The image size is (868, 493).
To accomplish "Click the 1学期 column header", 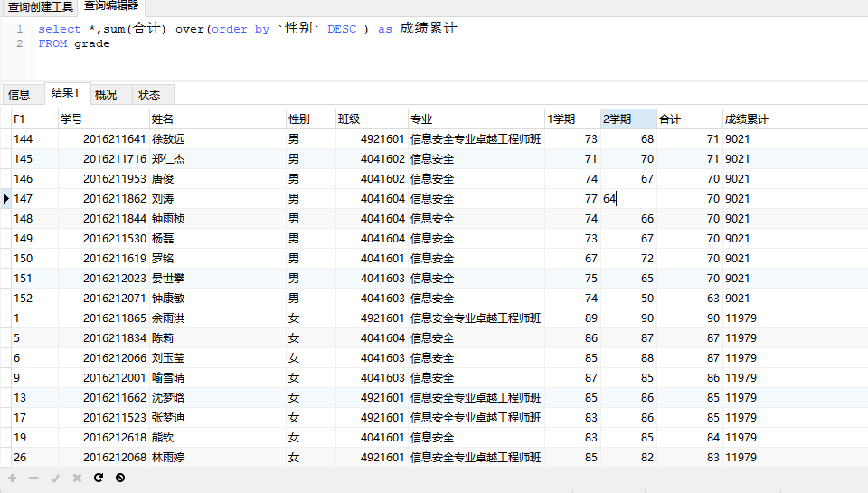I will (x=572, y=119).
